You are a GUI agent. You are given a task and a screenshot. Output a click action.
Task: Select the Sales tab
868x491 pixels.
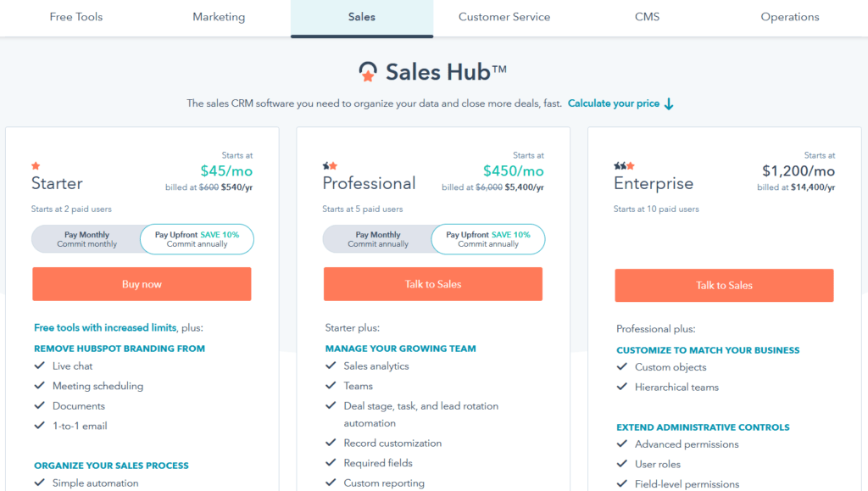[361, 17]
